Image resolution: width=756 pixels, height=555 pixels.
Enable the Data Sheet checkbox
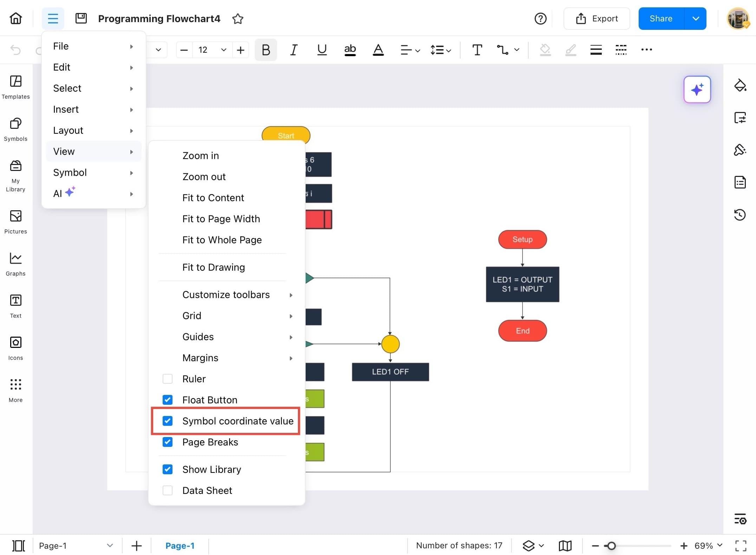pos(168,490)
